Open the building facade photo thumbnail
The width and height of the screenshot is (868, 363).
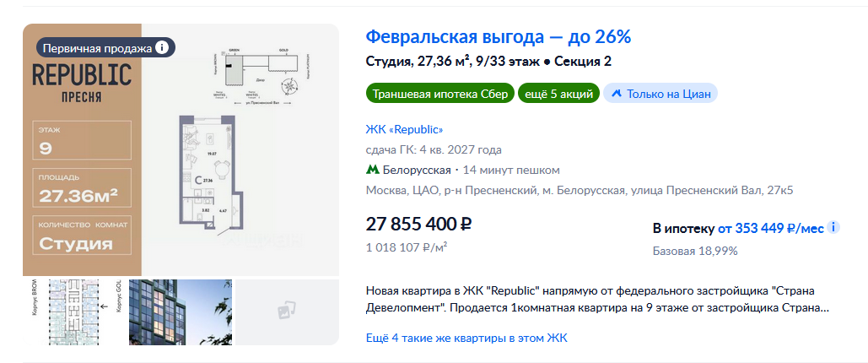click(x=180, y=312)
